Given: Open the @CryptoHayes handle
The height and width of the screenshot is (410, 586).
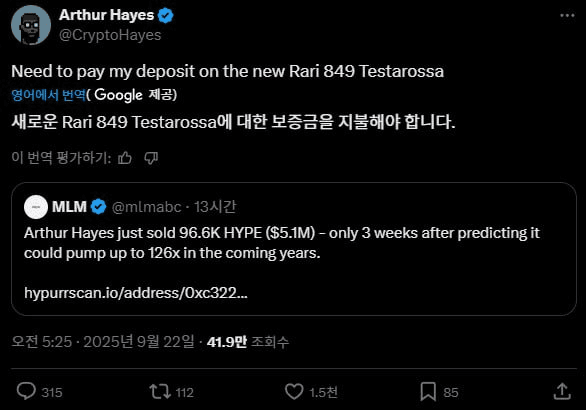Looking at the screenshot, I should click(x=110, y=35).
